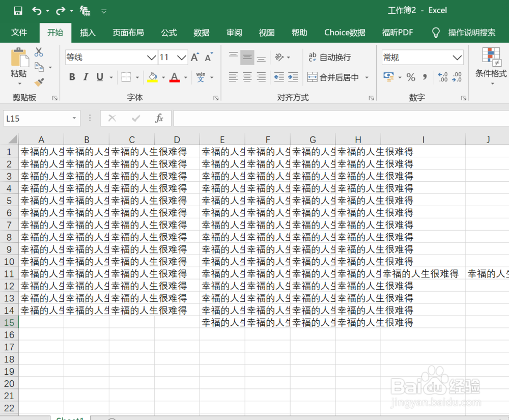Toggle Bold formatting
509x420 pixels.
pos(72,77)
